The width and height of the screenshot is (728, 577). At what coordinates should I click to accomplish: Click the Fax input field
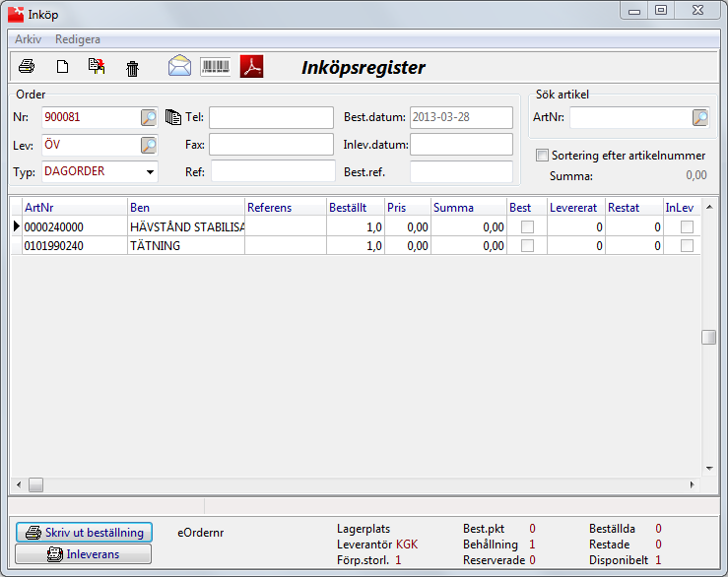[x=271, y=145]
